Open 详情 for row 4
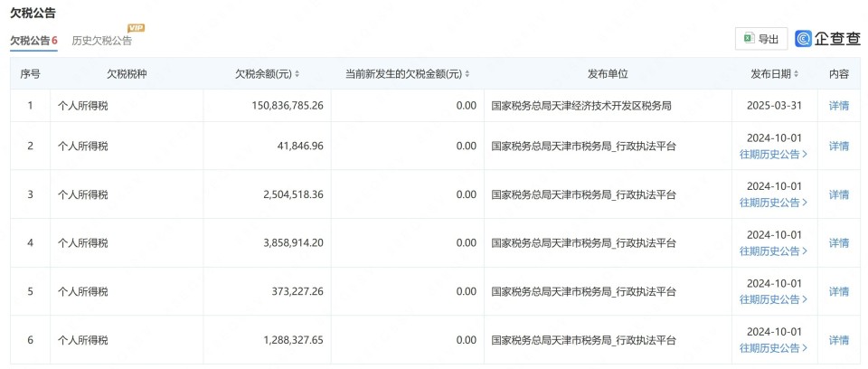This screenshot has width=868, height=369. [839, 243]
